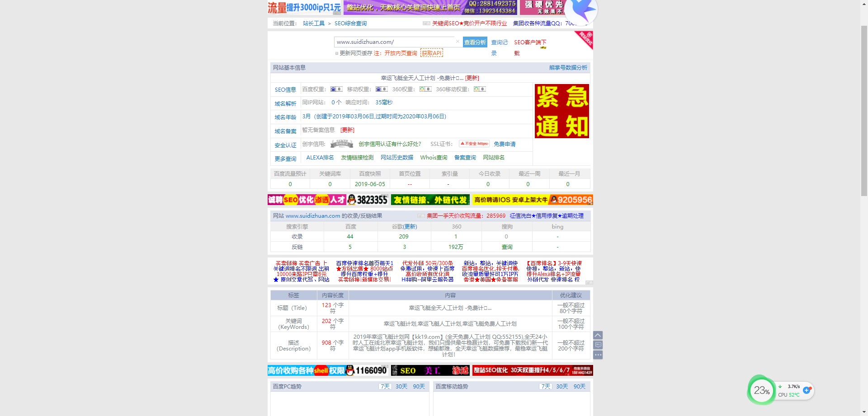The height and width of the screenshot is (416, 868).
Task: Open the 网站排名 link
Action: pyautogui.click(x=494, y=157)
